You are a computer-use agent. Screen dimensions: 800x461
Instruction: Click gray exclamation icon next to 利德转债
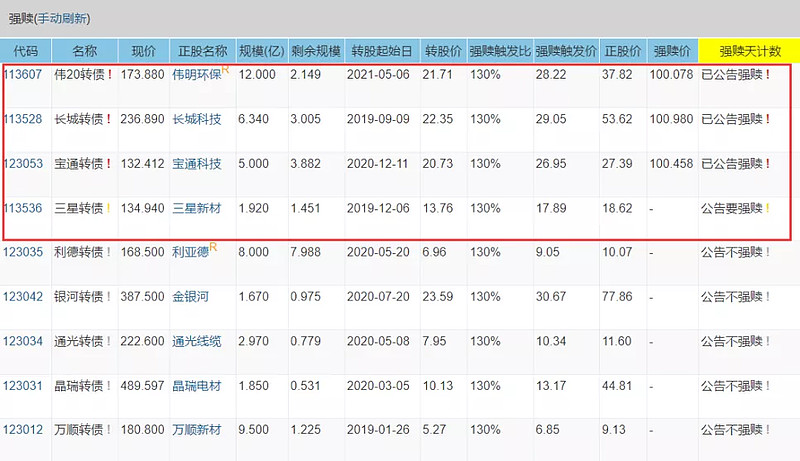tap(109, 252)
